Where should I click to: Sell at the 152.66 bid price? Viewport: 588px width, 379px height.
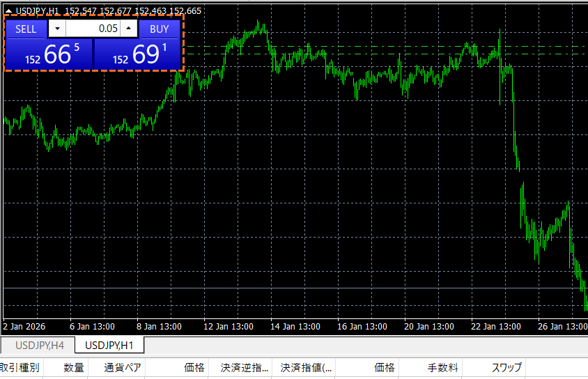[49, 54]
